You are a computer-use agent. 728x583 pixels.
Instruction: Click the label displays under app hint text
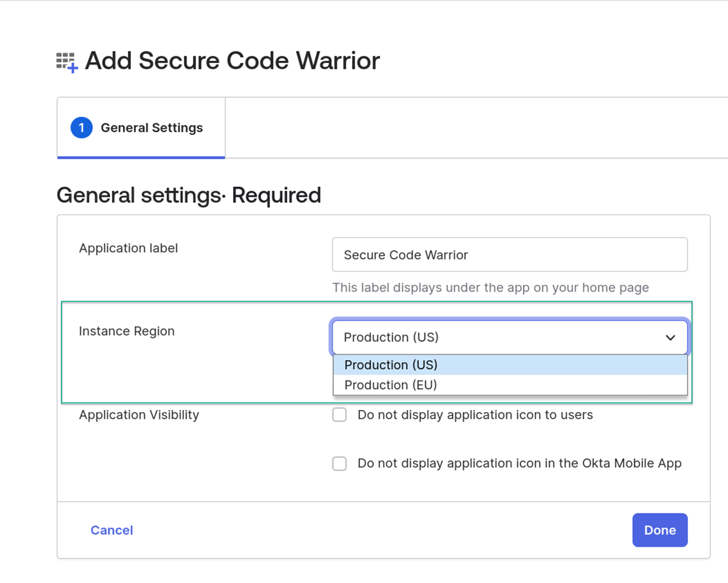click(491, 288)
